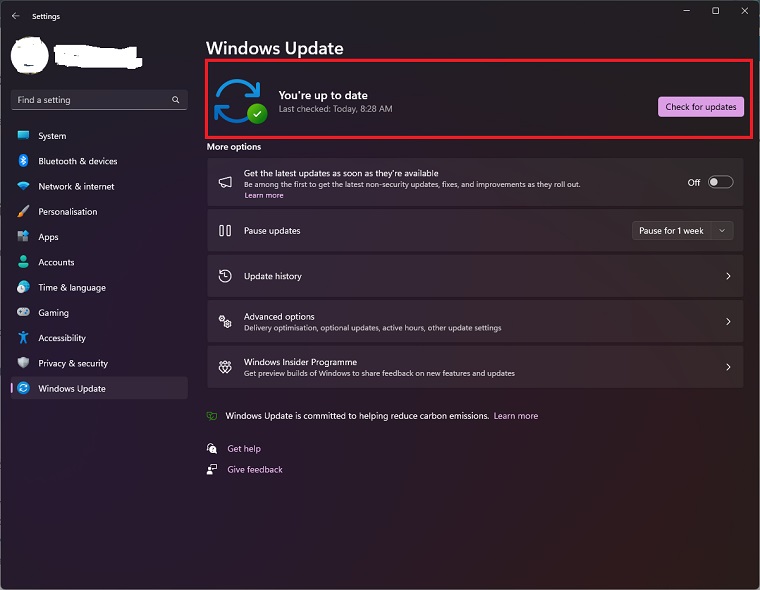Click the Advanced options gears icon
Viewport: 760px width, 590px height.
[225, 321]
